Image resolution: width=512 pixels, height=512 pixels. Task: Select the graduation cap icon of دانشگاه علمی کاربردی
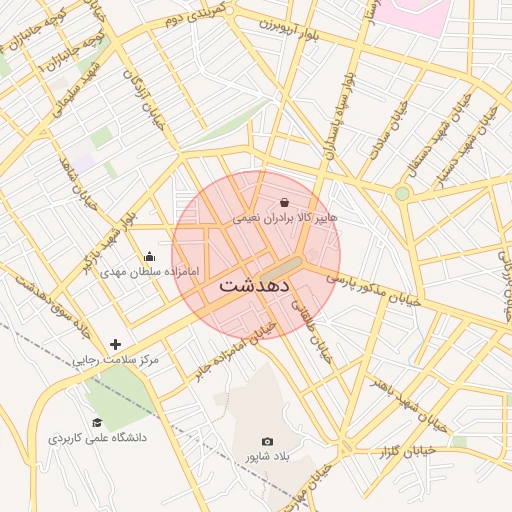(x=97, y=423)
